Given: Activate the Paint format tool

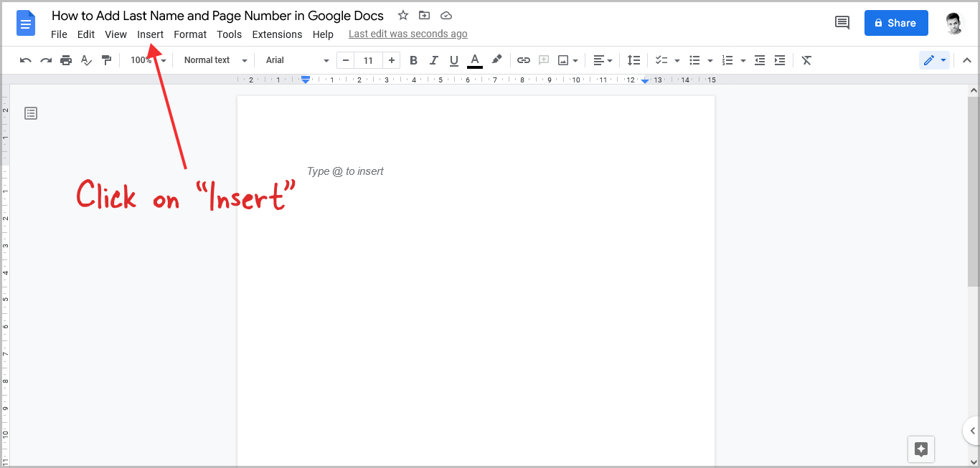Looking at the screenshot, I should pyautogui.click(x=106, y=60).
